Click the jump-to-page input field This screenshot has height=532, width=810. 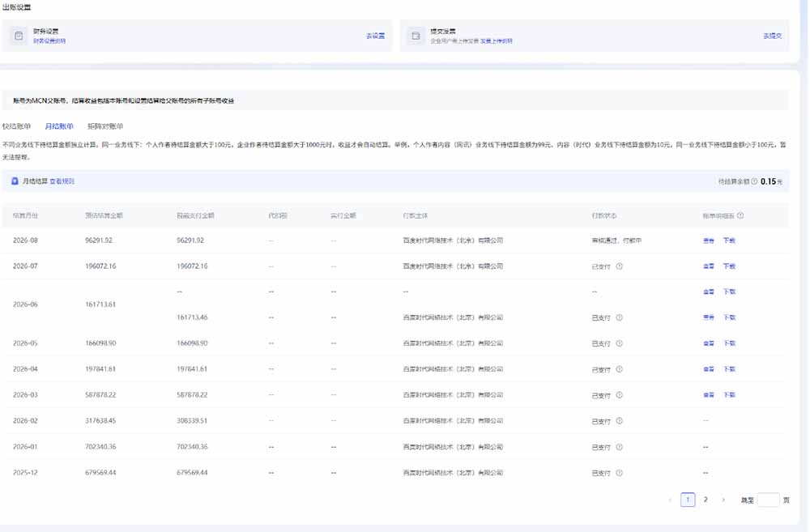[768, 500]
